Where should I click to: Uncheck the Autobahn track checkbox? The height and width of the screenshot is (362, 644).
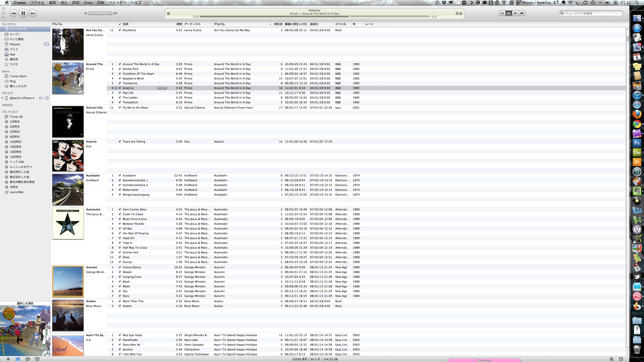pyautogui.click(x=120, y=175)
